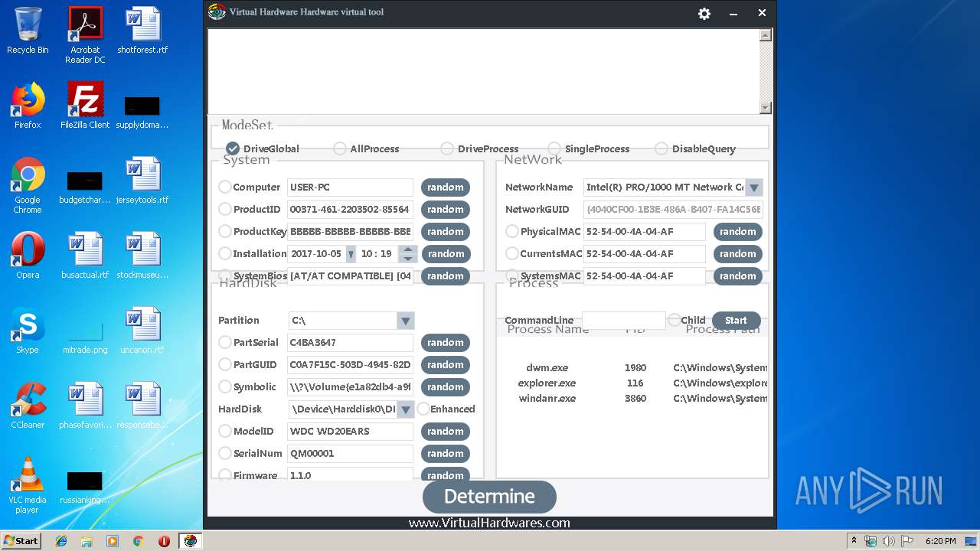Select DriveGlobal mode
This screenshot has width=980, height=551.
coord(233,148)
